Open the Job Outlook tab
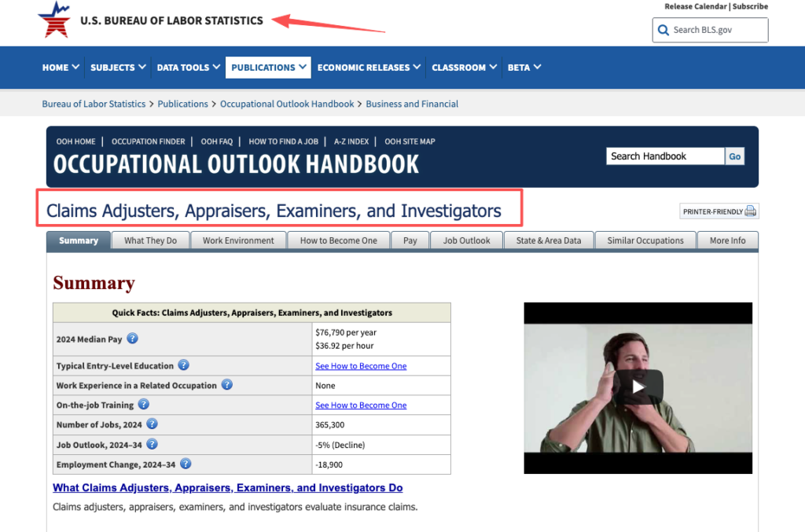The image size is (805, 532). tap(466, 240)
